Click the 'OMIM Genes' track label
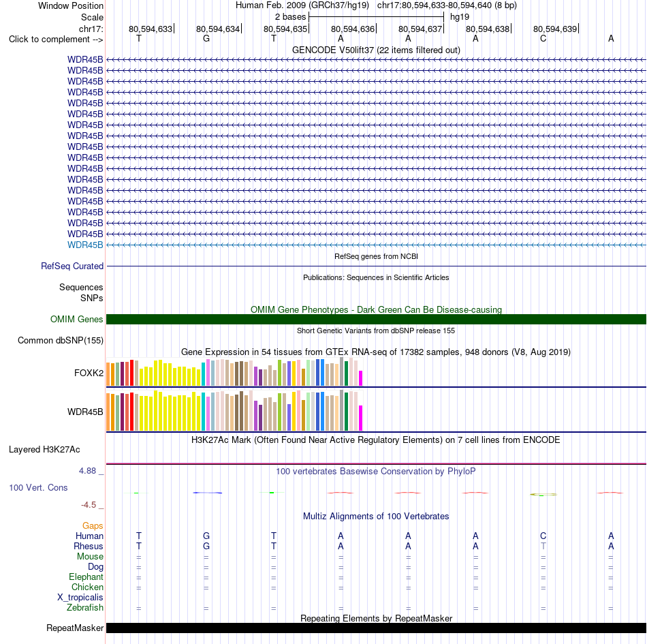The width and height of the screenshot is (647, 644). point(76,319)
